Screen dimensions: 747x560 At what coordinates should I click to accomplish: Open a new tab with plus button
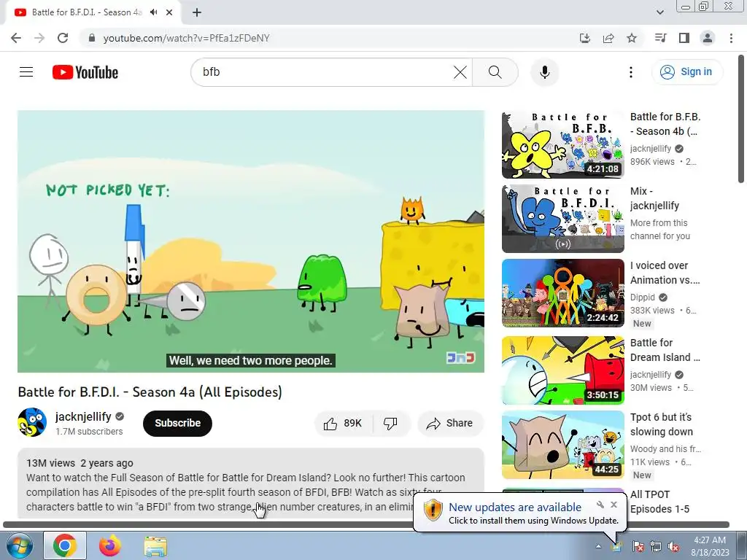[197, 12]
